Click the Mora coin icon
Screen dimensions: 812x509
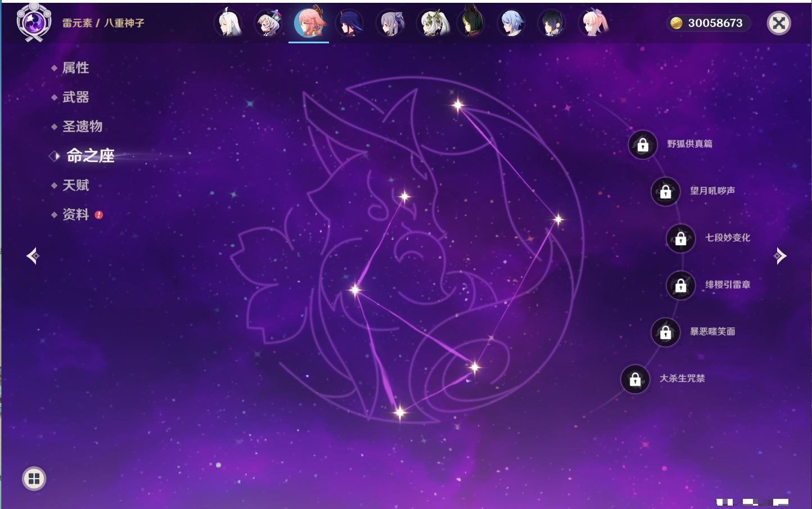pos(676,23)
